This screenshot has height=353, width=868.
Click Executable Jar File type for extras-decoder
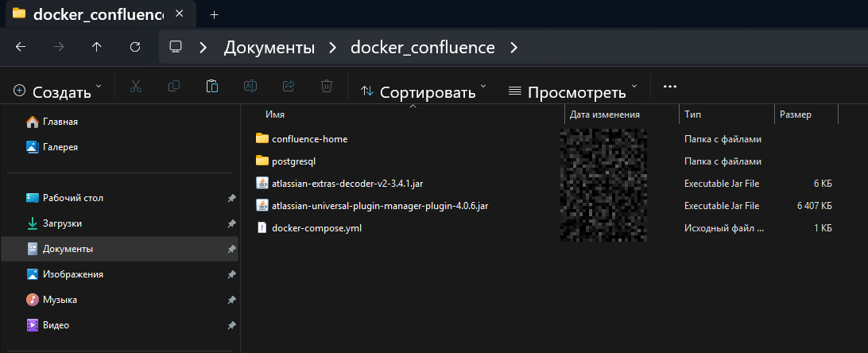722,184
